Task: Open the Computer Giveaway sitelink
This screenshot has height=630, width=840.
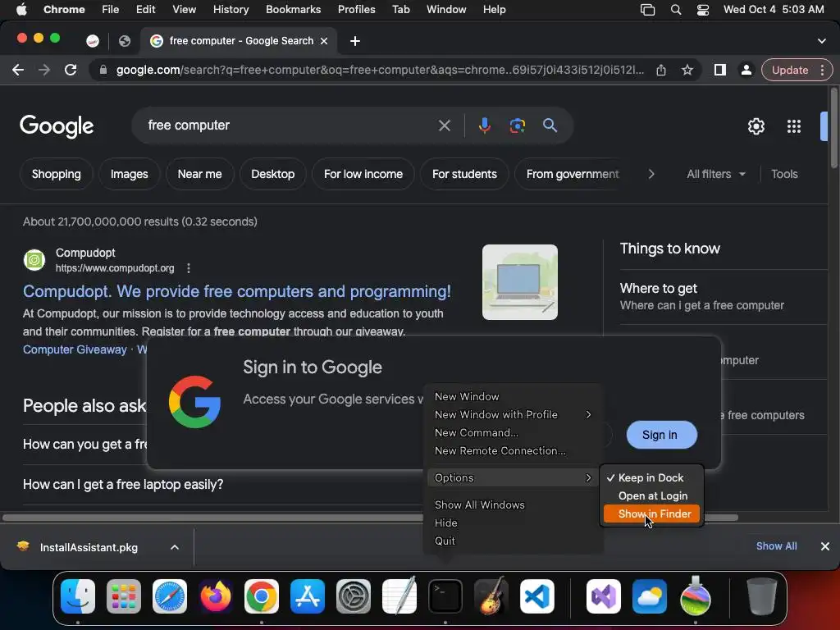Action: pyautogui.click(x=75, y=349)
